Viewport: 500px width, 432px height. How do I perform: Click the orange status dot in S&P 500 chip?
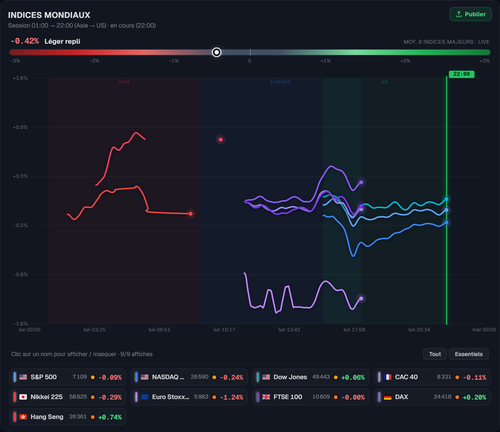coord(93,377)
